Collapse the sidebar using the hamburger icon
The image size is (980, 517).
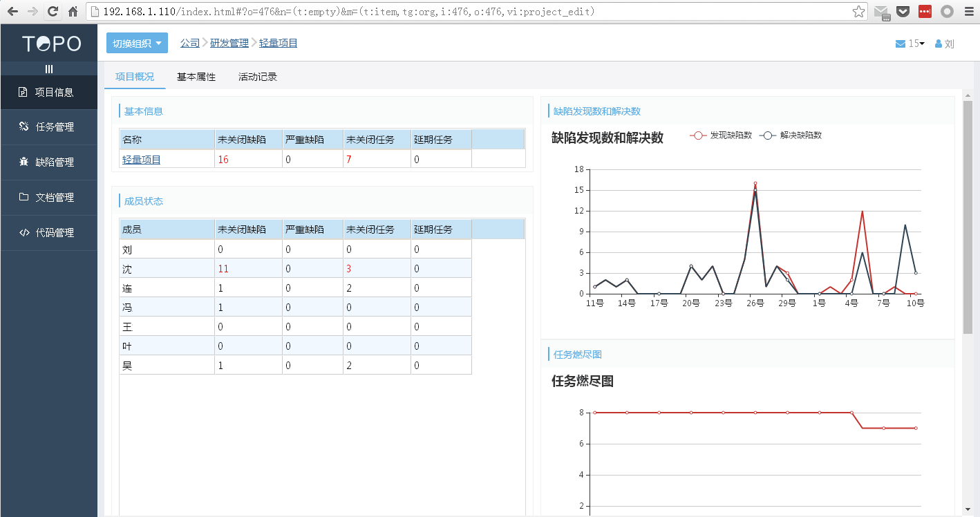pos(48,68)
